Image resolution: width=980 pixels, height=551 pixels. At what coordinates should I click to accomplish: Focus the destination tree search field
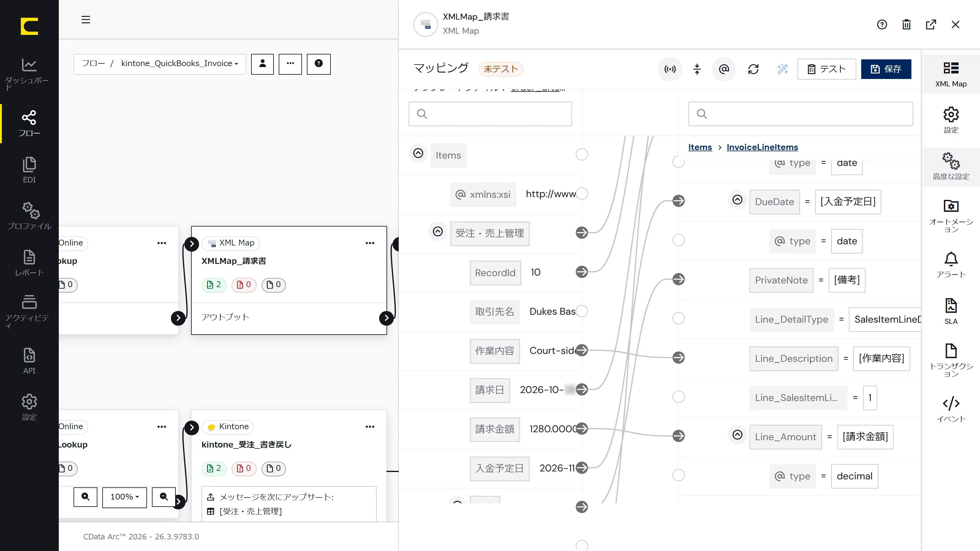pyautogui.click(x=801, y=114)
